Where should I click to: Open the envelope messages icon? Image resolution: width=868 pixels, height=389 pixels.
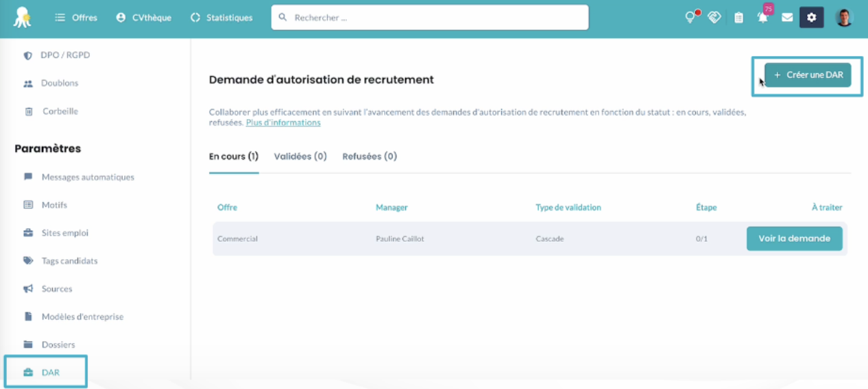[787, 18]
